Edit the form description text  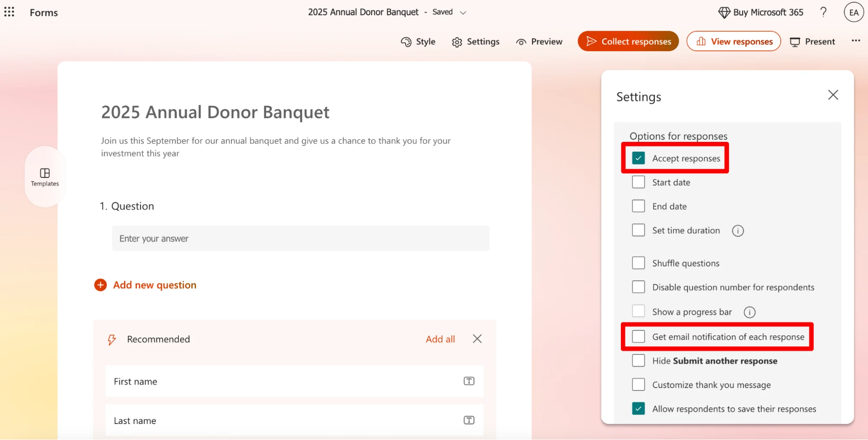[x=276, y=147]
